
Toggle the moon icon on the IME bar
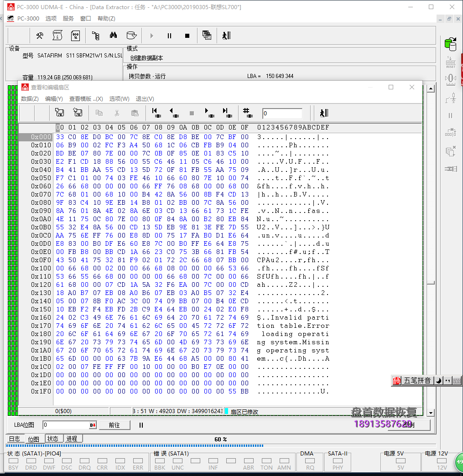[x=438, y=381]
